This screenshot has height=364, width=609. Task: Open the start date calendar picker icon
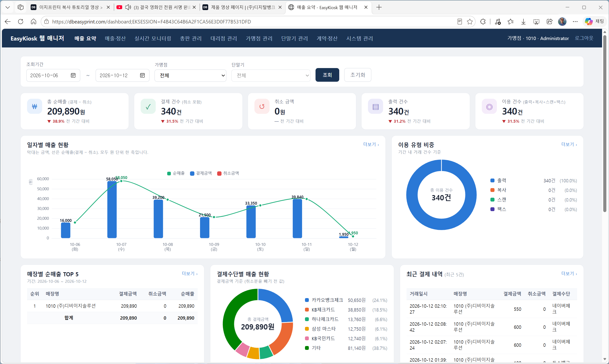(x=73, y=75)
